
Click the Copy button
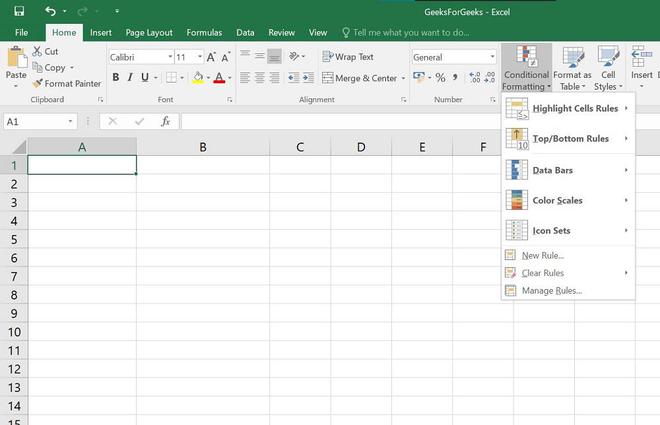click(x=50, y=67)
